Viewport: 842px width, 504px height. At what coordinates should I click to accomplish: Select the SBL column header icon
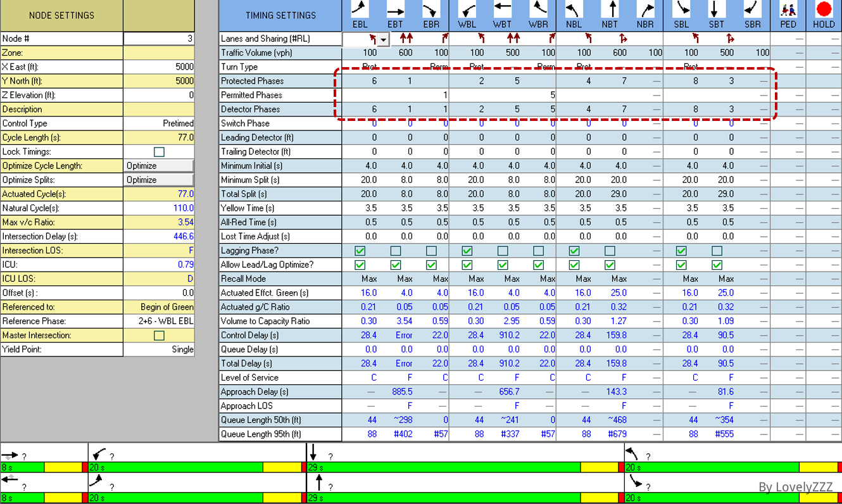[681, 9]
